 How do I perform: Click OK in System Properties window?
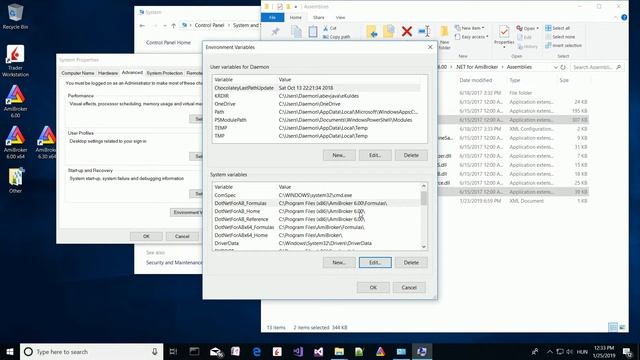point(146,236)
